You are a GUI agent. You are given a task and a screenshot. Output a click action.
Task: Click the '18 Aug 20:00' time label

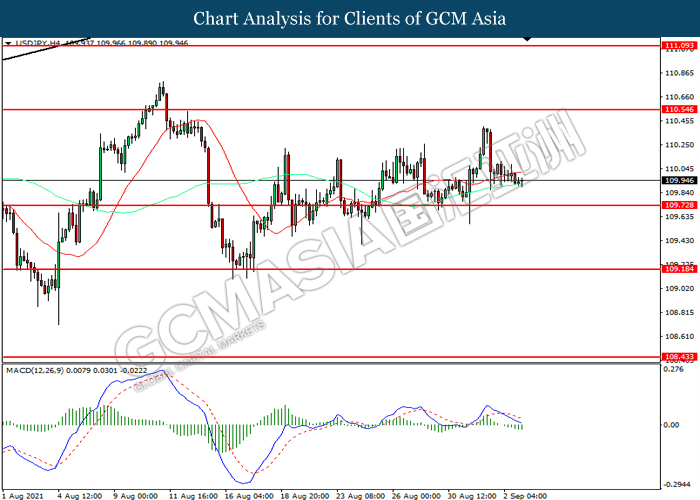point(305,496)
